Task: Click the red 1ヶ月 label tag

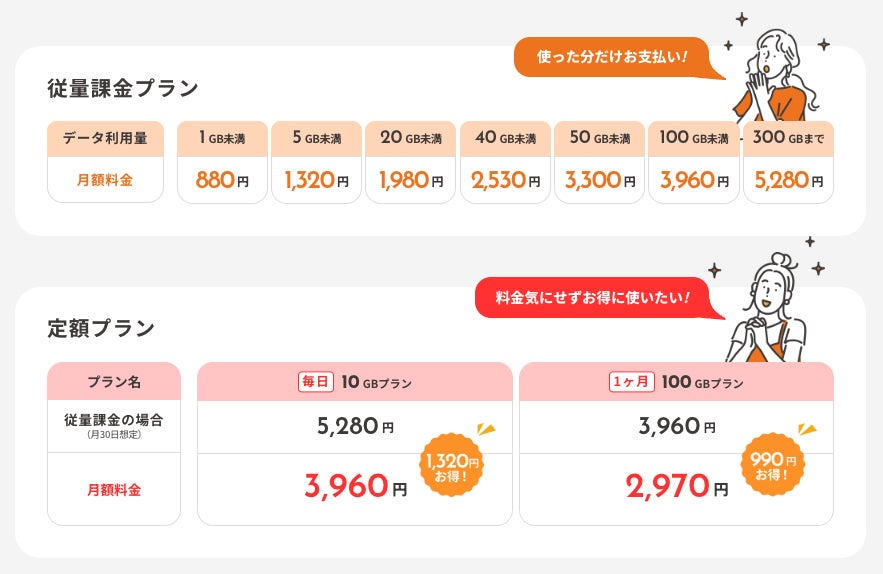Action: click(632, 381)
